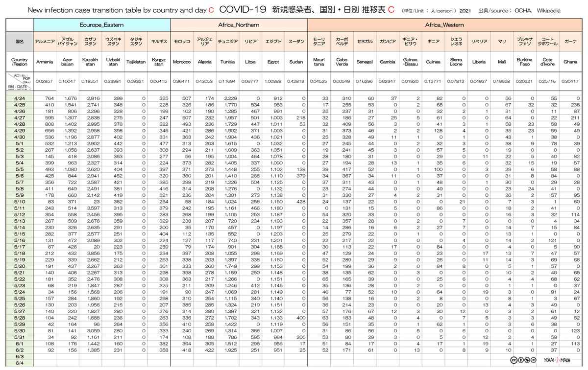Screen dimensions: 588x370
Task: Click the Tunisia column header
Action: pyautogui.click(x=227, y=62)
